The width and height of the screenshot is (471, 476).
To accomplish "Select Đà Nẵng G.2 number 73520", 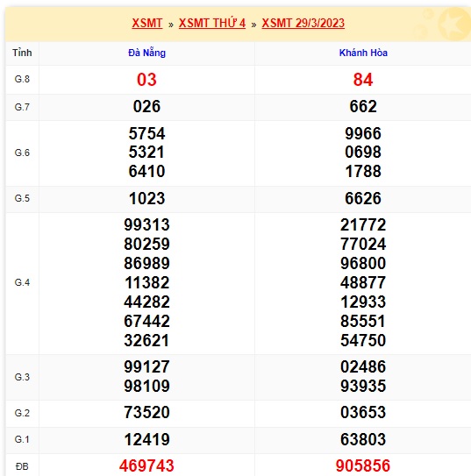I will point(146,413).
